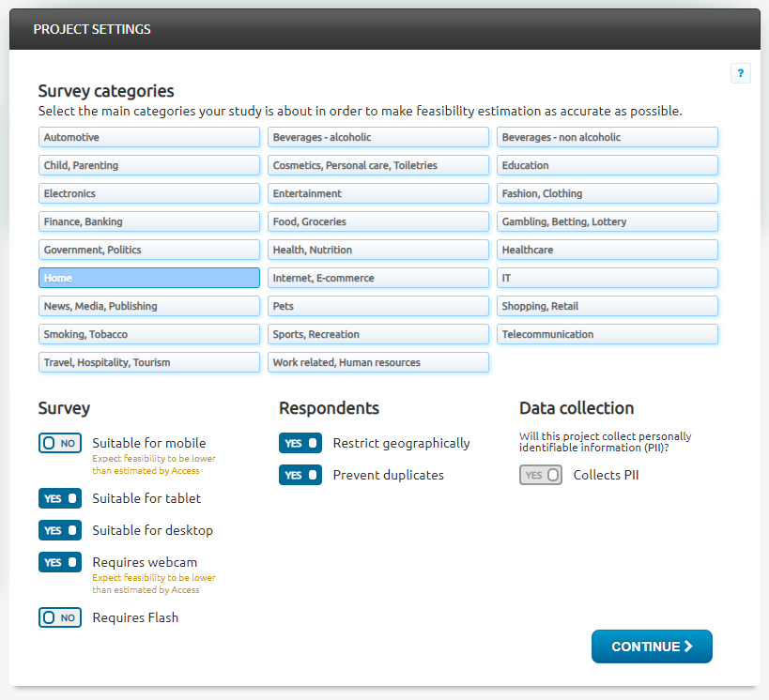Select Travel, Hospitality, Tourism category
769x700 pixels.
(x=148, y=362)
